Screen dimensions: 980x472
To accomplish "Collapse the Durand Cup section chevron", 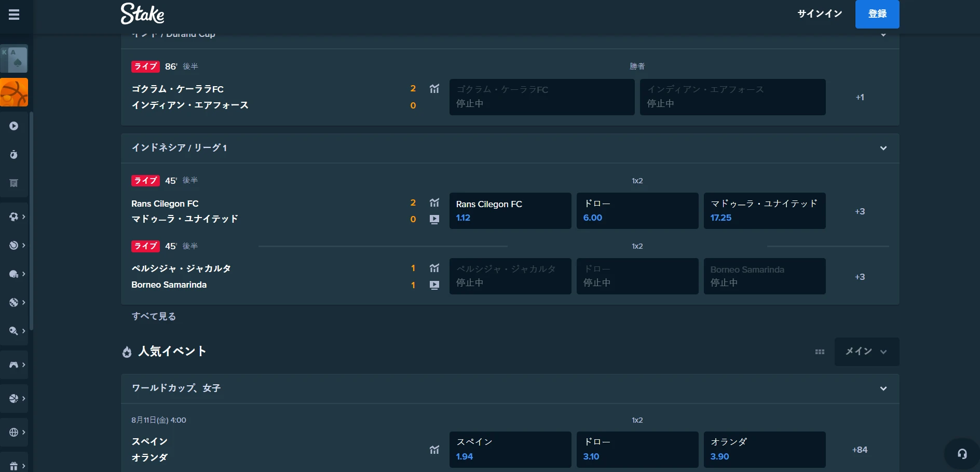I will (x=883, y=35).
